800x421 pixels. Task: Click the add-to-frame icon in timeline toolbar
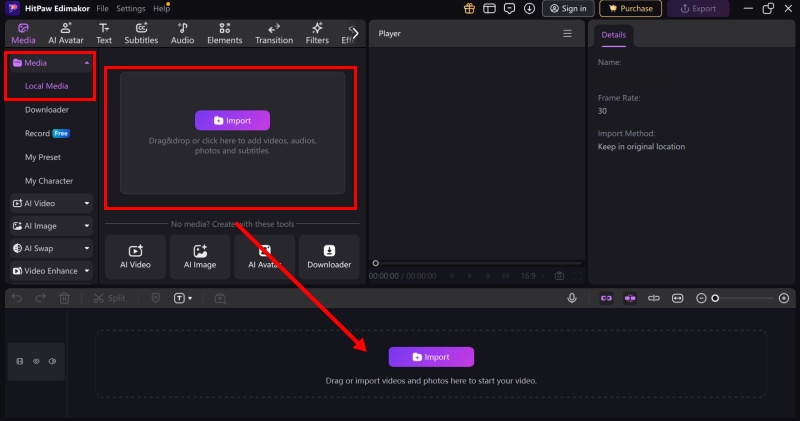pos(220,298)
